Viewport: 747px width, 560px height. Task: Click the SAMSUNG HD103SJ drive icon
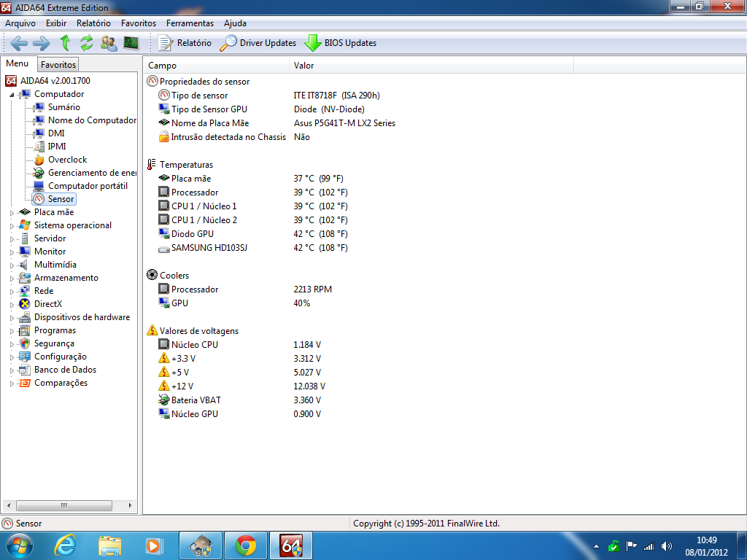pos(164,249)
